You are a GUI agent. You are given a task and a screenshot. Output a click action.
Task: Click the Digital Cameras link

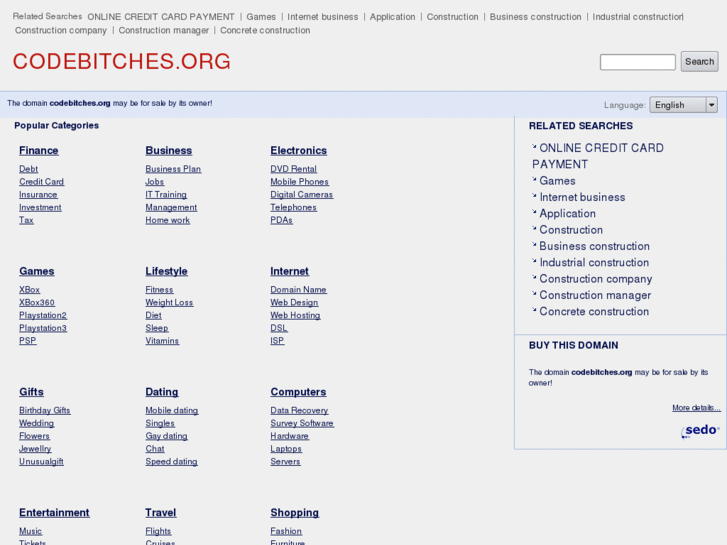tap(301, 195)
